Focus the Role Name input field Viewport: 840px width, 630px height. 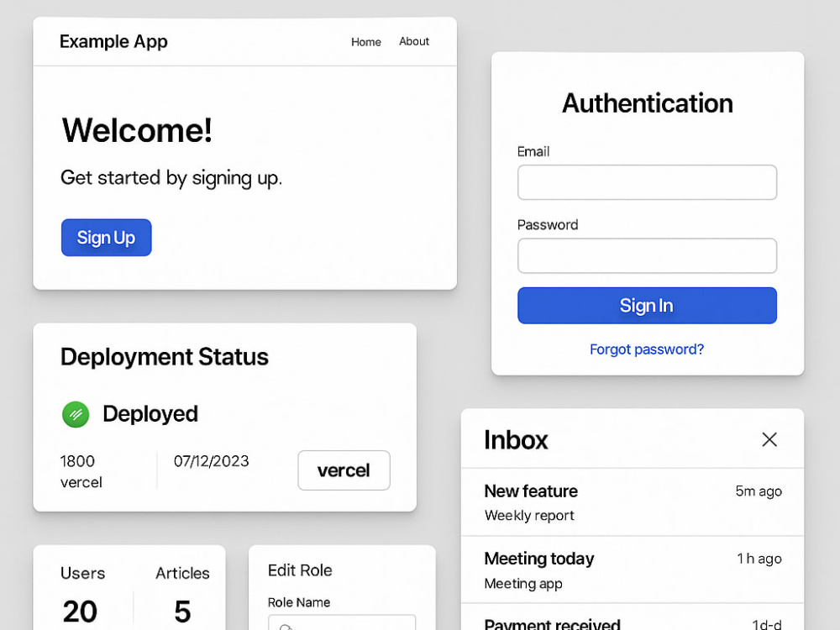point(342,622)
